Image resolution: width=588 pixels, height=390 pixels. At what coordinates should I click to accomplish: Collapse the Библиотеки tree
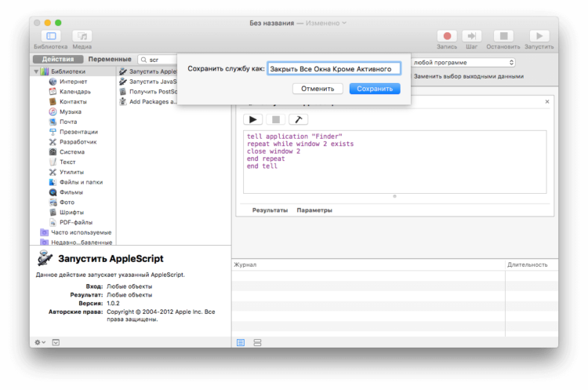36,71
